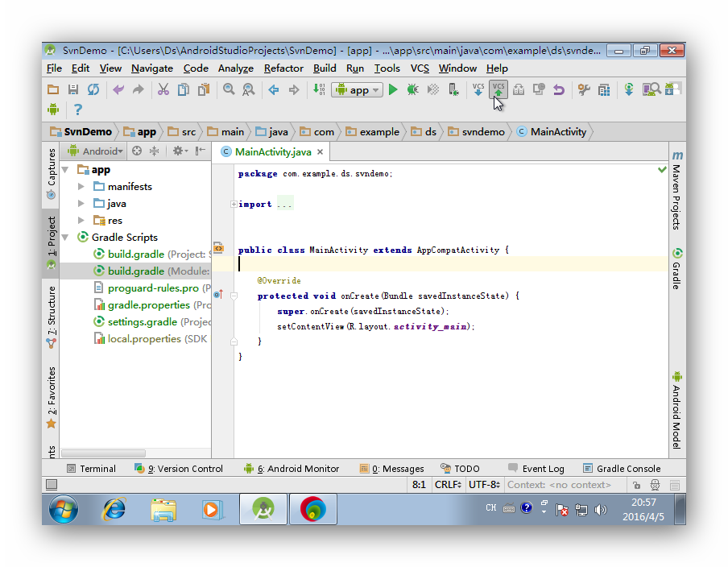Collapse the Gradle Scripts node
728x567 pixels.
coord(65,237)
